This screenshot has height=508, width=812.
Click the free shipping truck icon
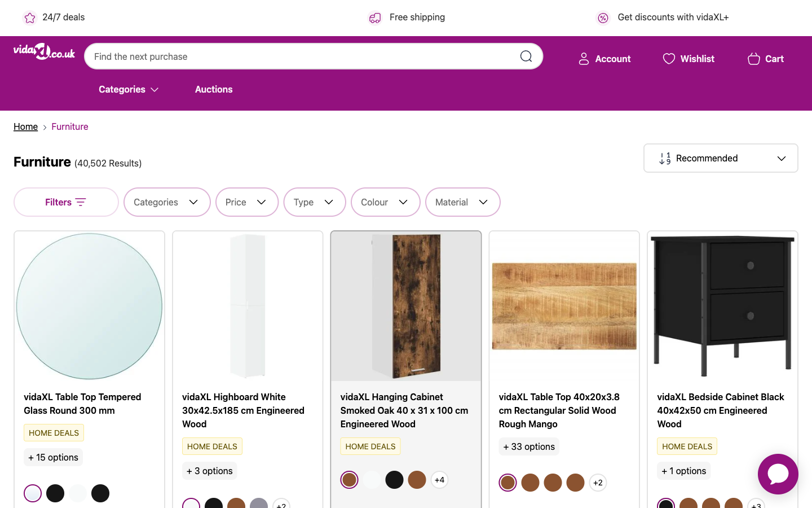click(375, 18)
